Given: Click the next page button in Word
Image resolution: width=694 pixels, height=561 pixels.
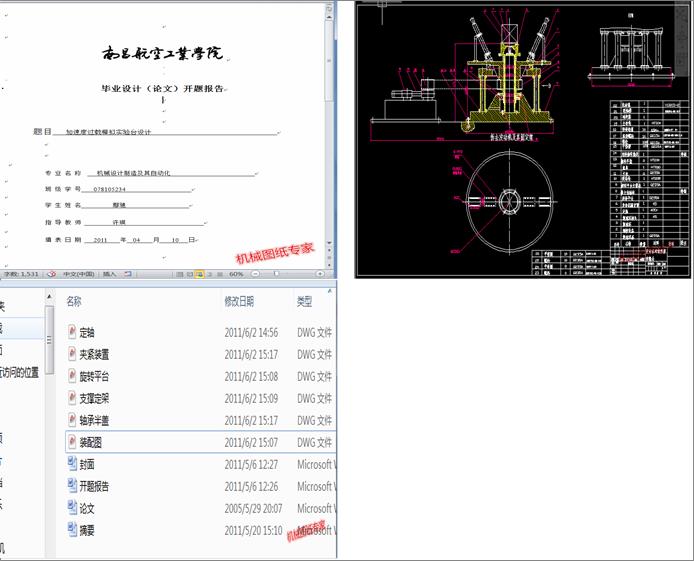Looking at the screenshot, I should (329, 264).
